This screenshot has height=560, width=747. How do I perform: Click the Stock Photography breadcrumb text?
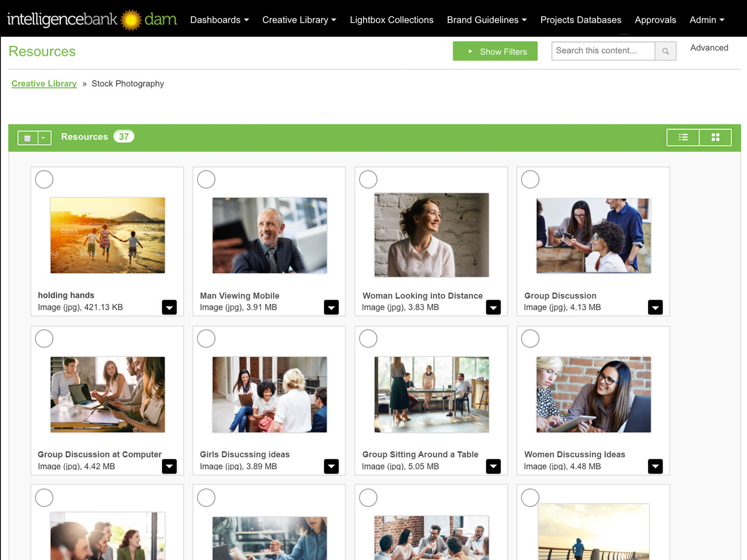pyautogui.click(x=128, y=84)
